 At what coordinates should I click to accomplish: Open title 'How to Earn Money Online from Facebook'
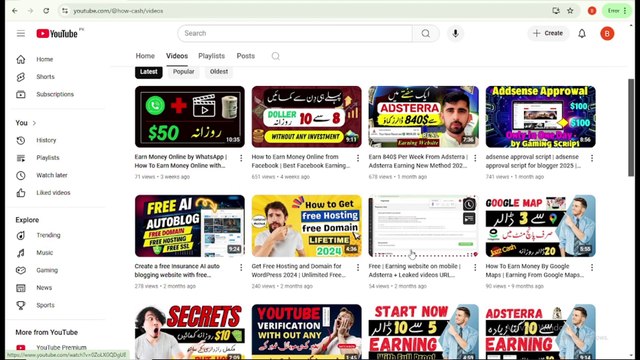(301, 161)
